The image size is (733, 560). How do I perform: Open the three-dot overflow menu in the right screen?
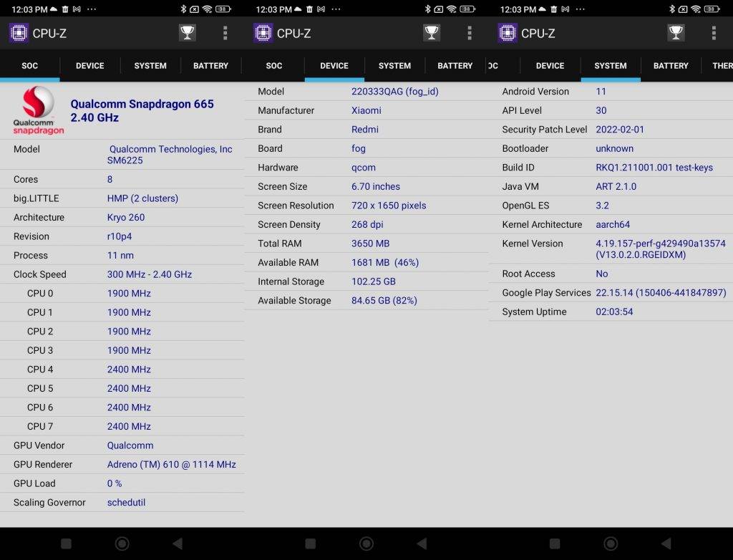[714, 33]
